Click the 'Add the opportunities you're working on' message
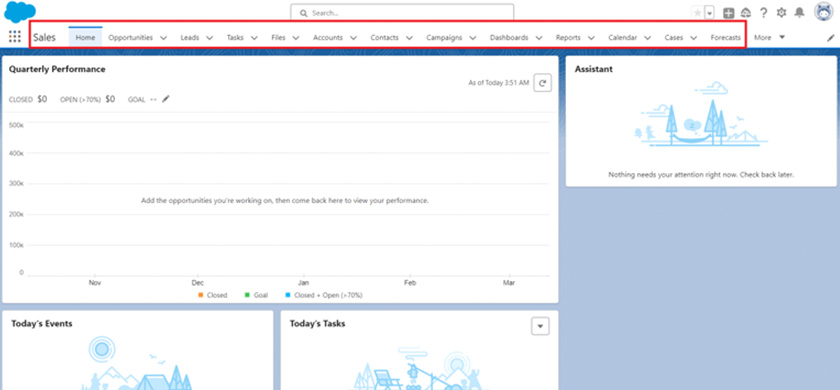This screenshot has height=390, width=840. pos(285,201)
